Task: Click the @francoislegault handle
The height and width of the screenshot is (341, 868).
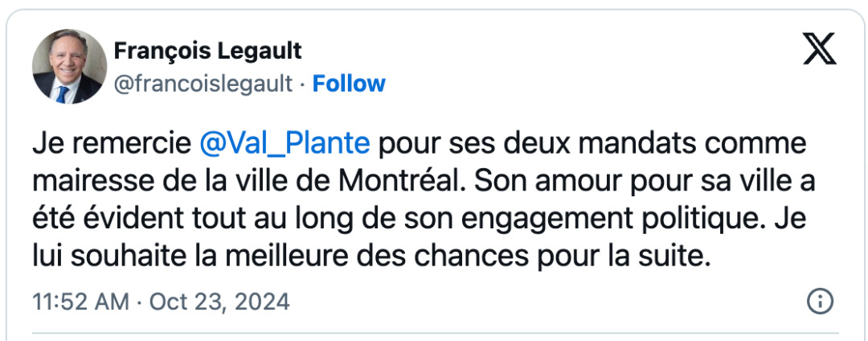Action: tap(203, 84)
